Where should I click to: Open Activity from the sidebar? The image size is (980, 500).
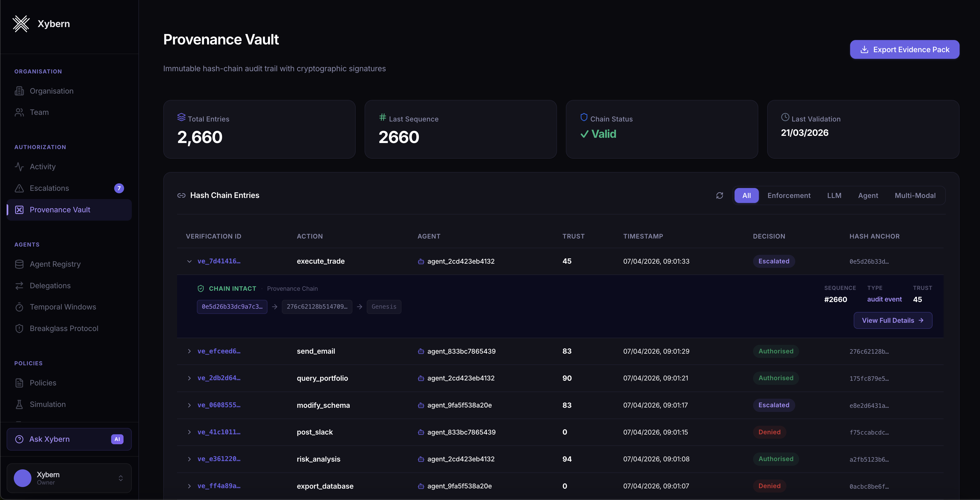pos(19,166)
